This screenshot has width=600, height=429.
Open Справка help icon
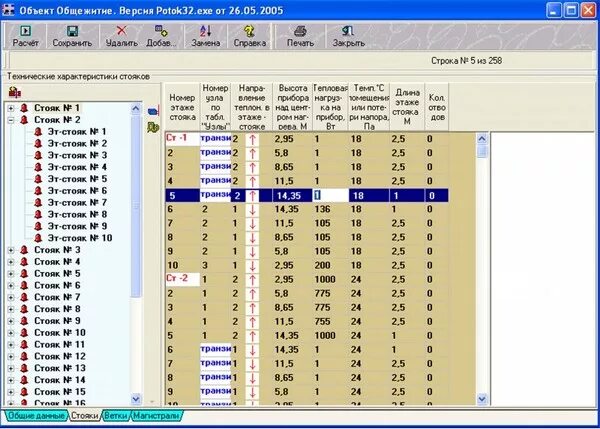click(x=249, y=31)
